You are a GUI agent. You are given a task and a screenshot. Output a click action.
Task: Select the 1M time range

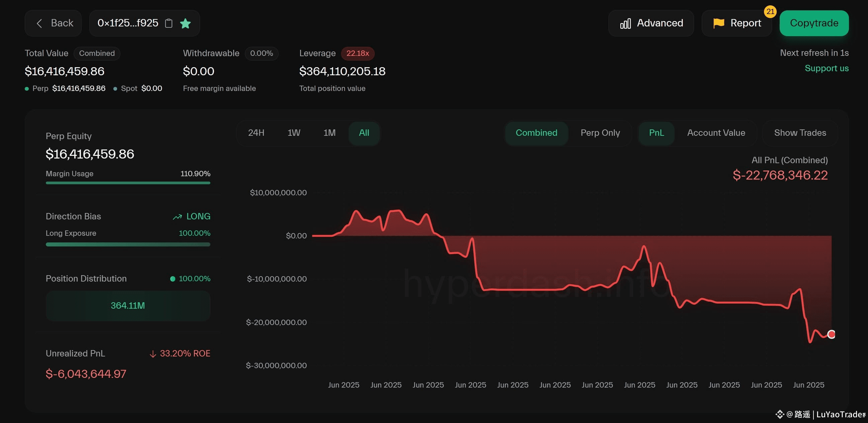pos(329,133)
